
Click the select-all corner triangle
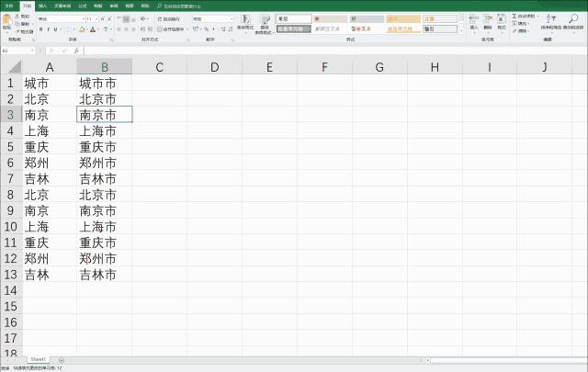click(x=15, y=67)
